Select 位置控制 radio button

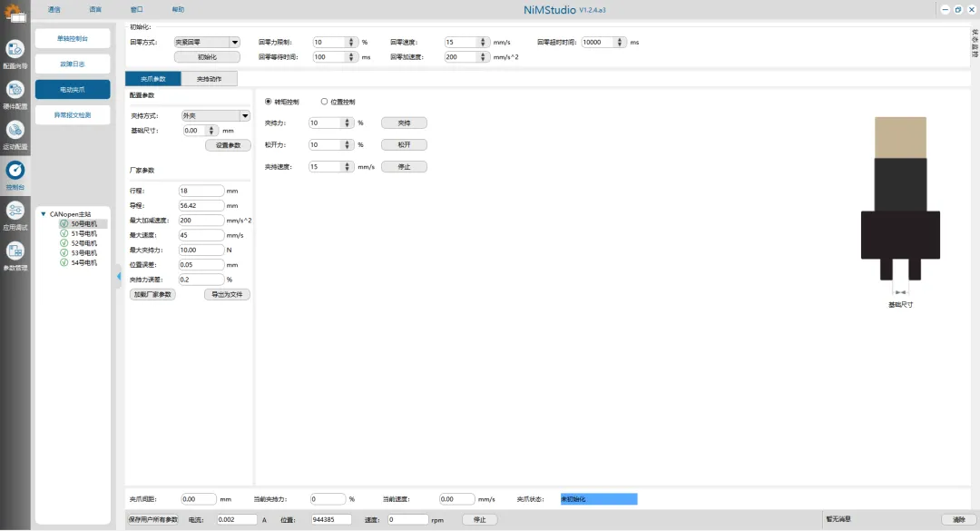(x=324, y=102)
